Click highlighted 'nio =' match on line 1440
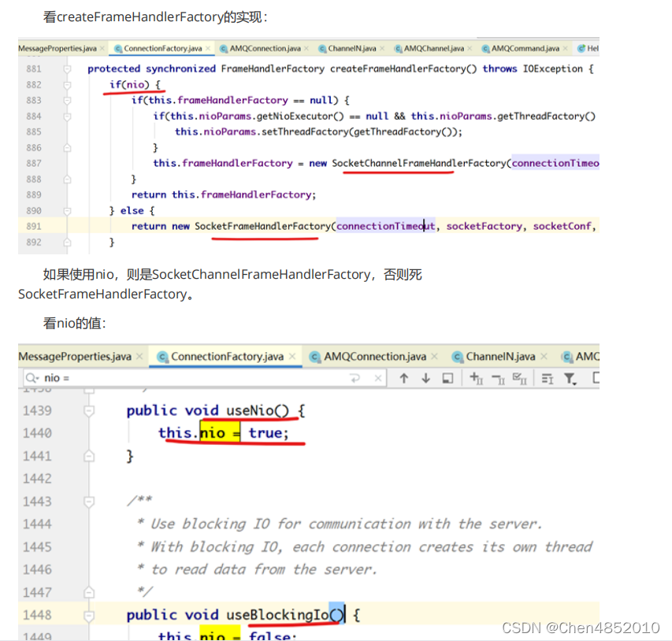The width and height of the screenshot is (672, 641). [x=220, y=433]
